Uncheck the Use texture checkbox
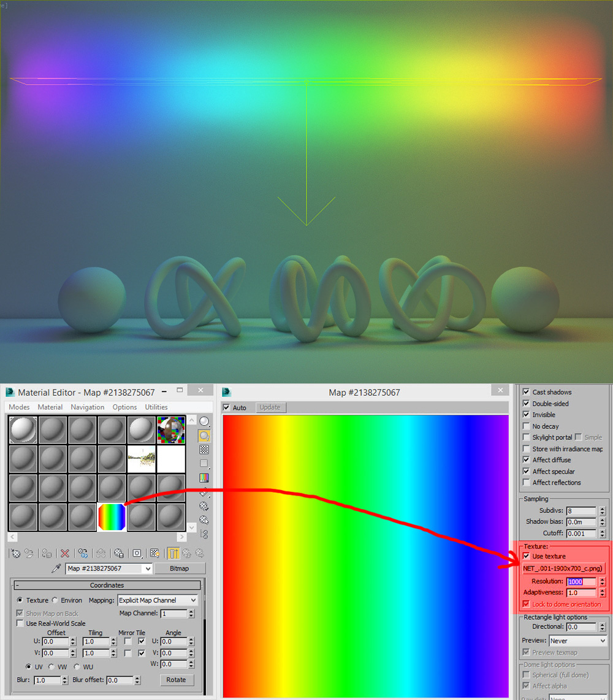 [x=526, y=556]
